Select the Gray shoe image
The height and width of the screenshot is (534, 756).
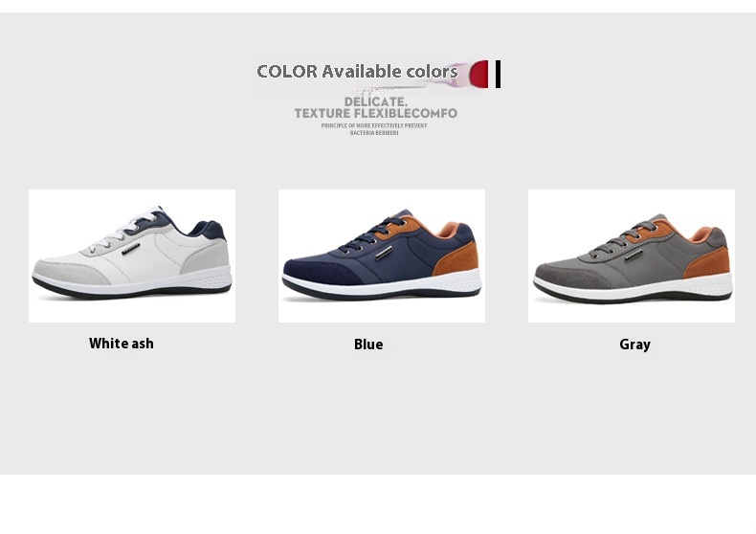click(632, 256)
